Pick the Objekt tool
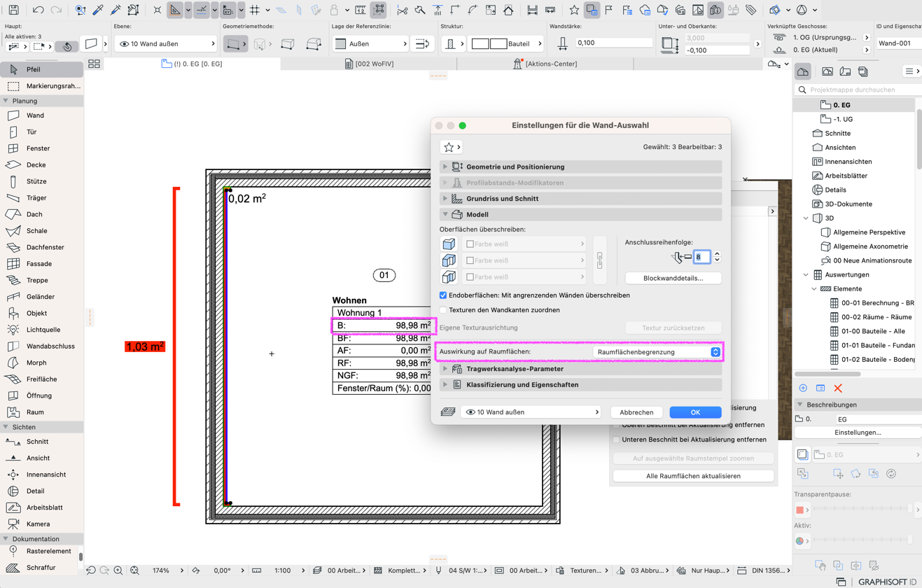 point(41,313)
